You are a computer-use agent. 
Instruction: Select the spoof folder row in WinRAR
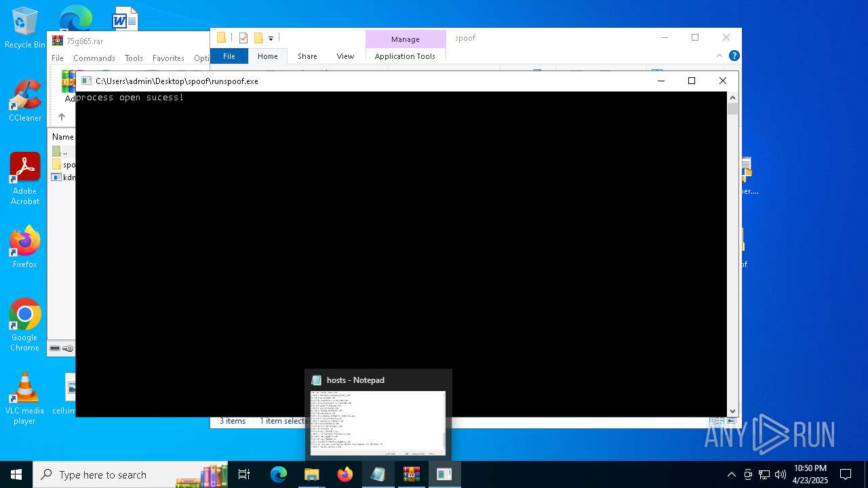pyautogui.click(x=63, y=165)
